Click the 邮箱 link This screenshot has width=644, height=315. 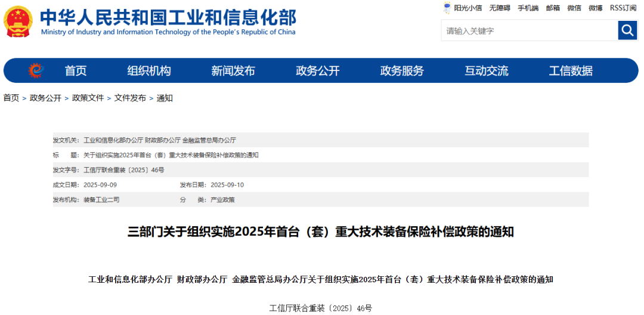tap(553, 8)
